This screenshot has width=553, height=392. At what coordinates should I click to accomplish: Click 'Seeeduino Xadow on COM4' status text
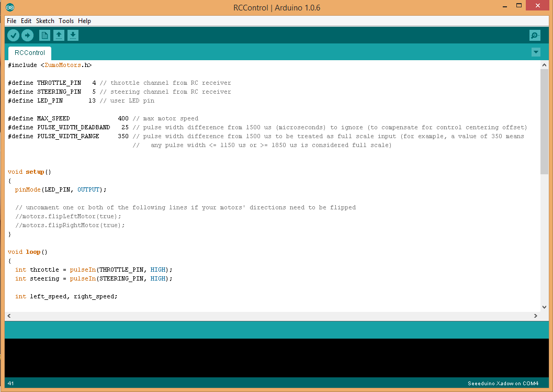503,383
